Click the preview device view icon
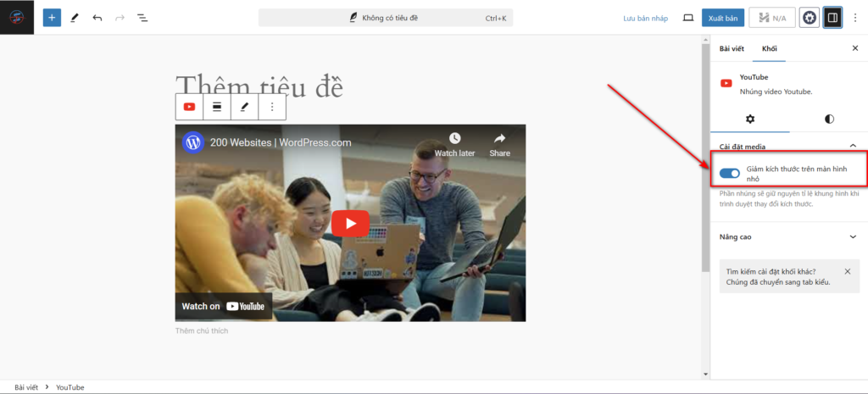868x394 pixels. coord(687,17)
